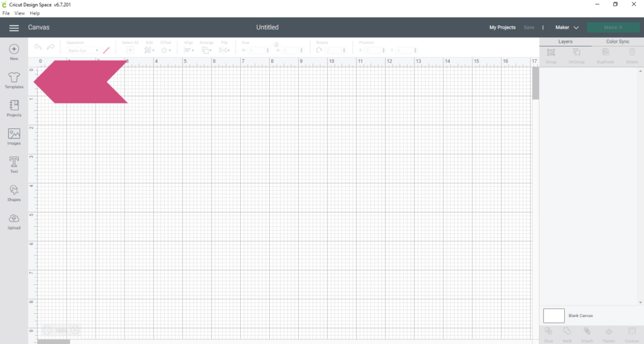Open the Shapes panel
644x344 pixels.
[14, 193]
